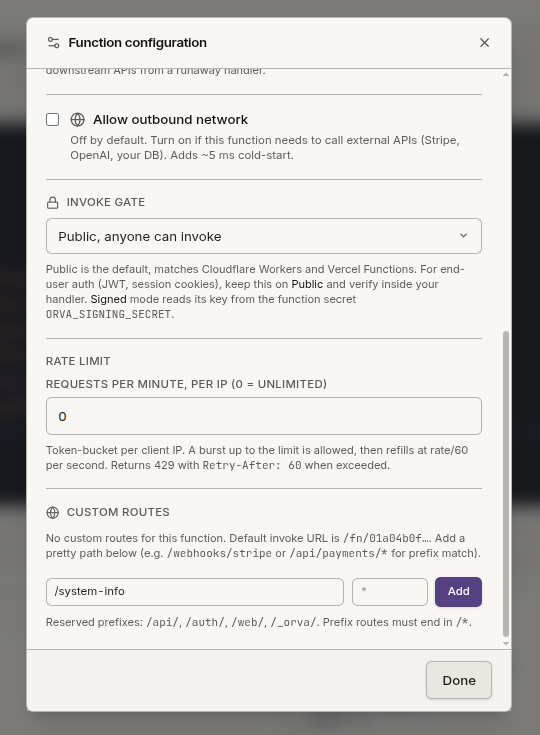Click the chevron arrow in Invoke Gate selector
Viewport: 540px width, 735px height.
463,235
